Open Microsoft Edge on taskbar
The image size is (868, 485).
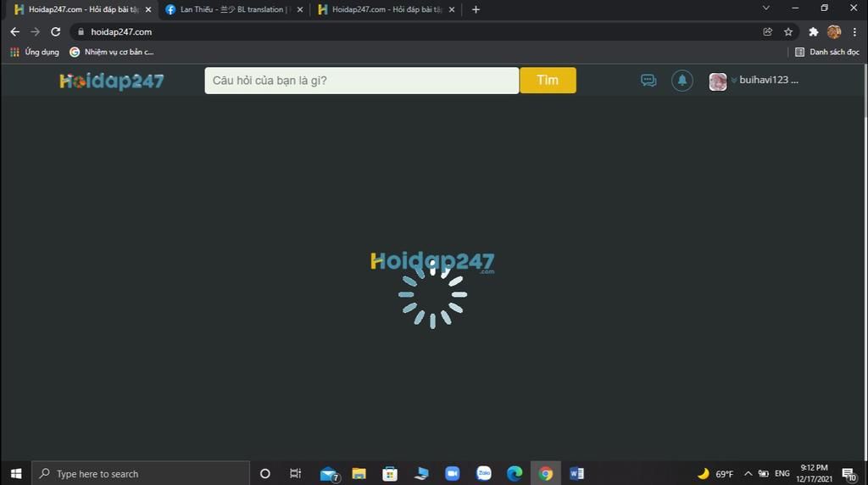[515, 473]
